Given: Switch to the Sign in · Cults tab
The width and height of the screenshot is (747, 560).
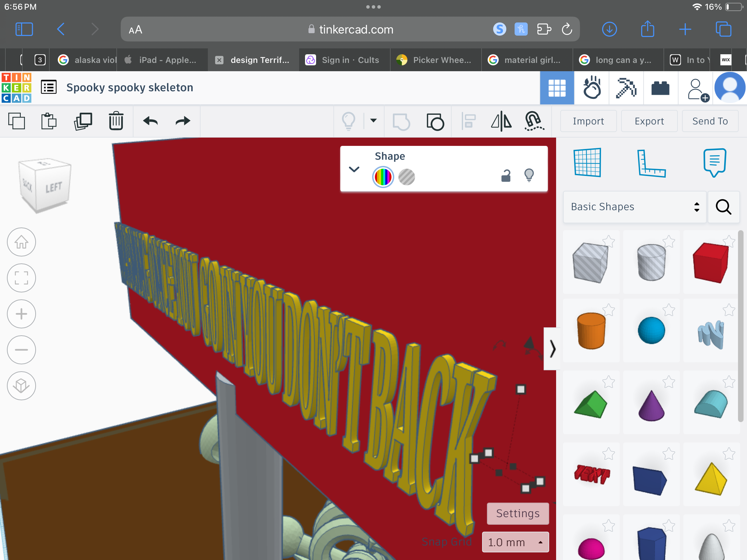Looking at the screenshot, I should [x=344, y=60].
